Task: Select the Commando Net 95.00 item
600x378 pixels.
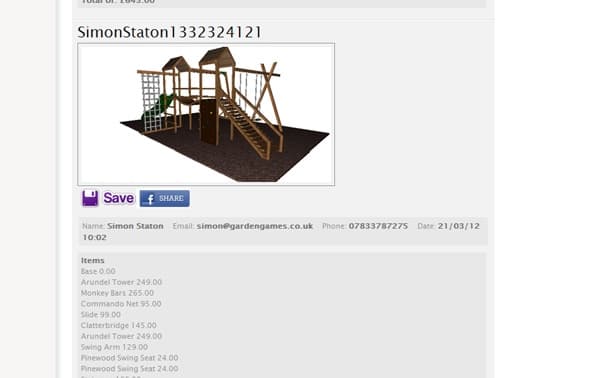Action: click(121, 304)
